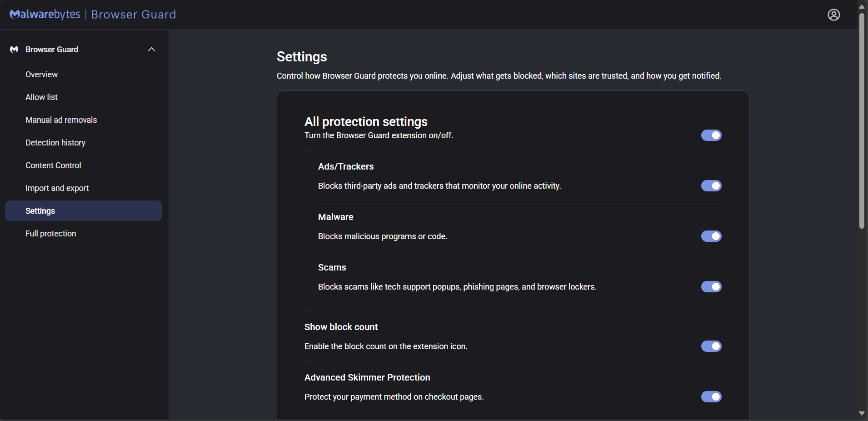This screenshot has height=421, width=868.
Task: Switch off the Scams protection toggle
Action: point(711,287)
